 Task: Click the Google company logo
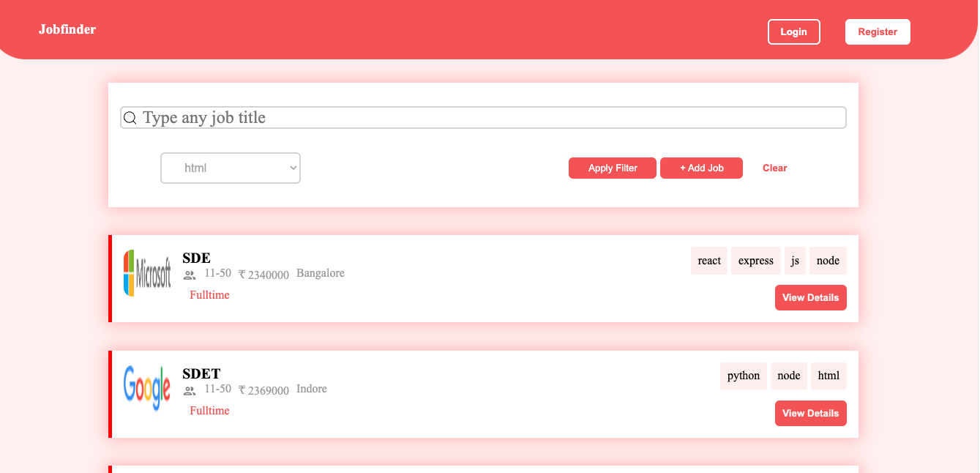pyautogui.click(x=147, y=388)
